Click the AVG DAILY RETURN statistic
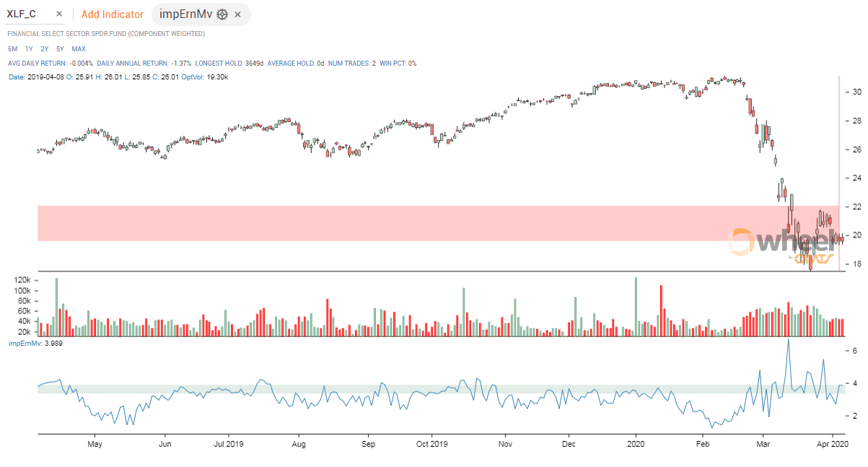This screenshot has width=868, height=467. coord(50,64)
